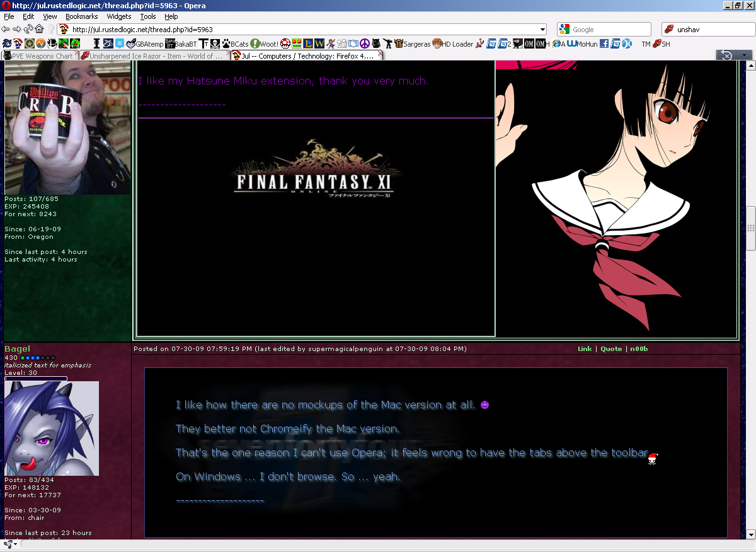Go back to the previous page
The height and width of the screenshot is (552, 756).
6,29
